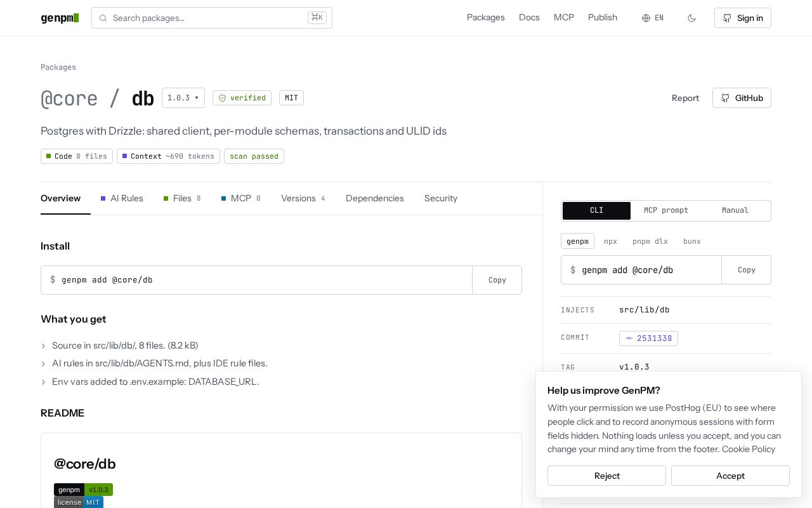812x508 pixels.
Task: Click the GitHub icon in Sign in button
Action: (x=727, y=18)
